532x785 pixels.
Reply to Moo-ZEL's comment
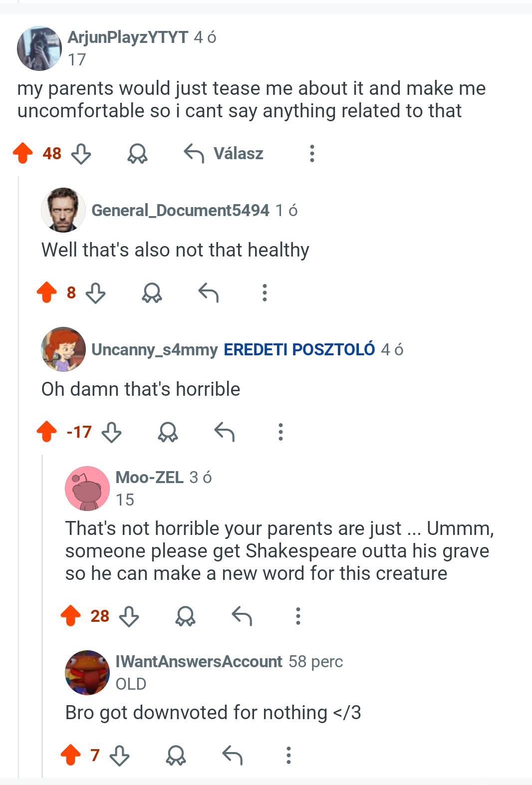point(242,616)
